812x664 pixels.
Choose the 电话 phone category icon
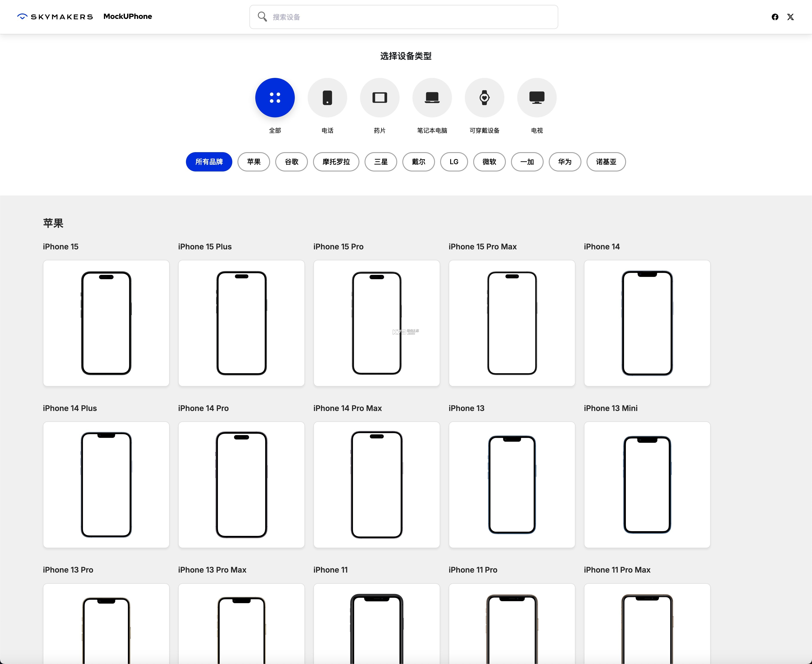click(327, 97)
